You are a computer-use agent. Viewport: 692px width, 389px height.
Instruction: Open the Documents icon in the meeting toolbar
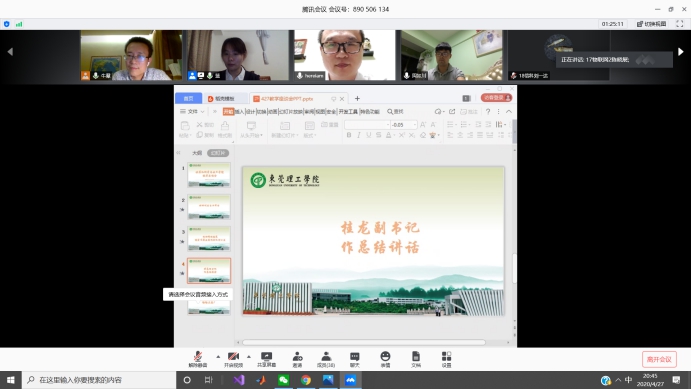pos(416,359)
